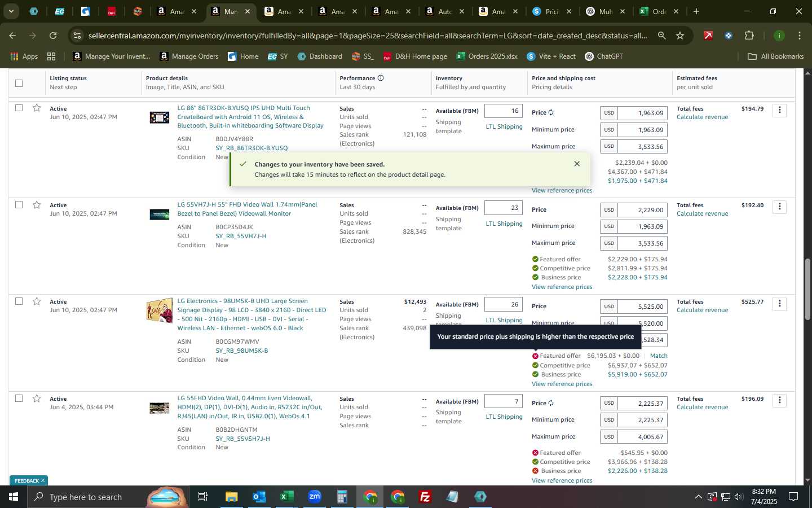This screenshot has width=812, height=508.
Task: Open the tab search dropdown arrow
Action: (11, 11)
